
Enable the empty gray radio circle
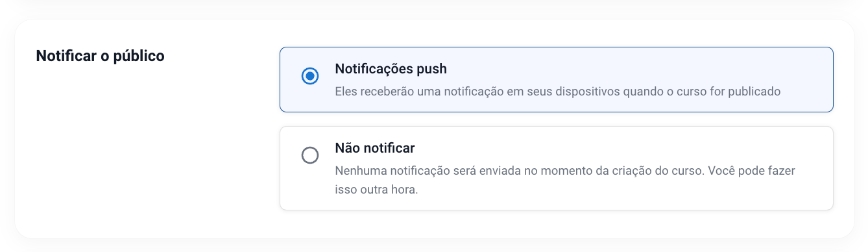(310, 155)
